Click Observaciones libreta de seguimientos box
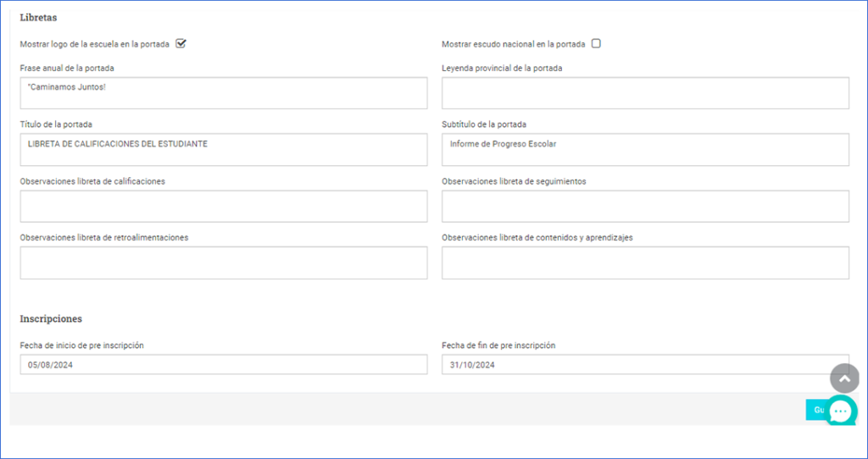 [645, 206]
